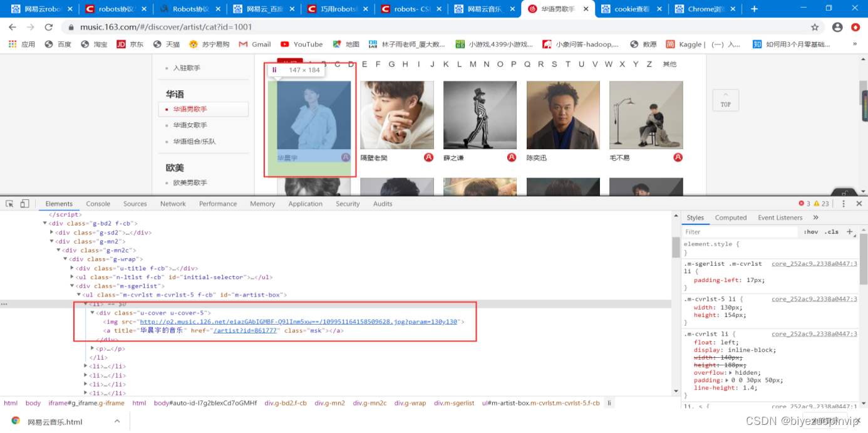Close the DevTools panel
This screenshot has width=868, height=433.
click(x=859, y=204)
